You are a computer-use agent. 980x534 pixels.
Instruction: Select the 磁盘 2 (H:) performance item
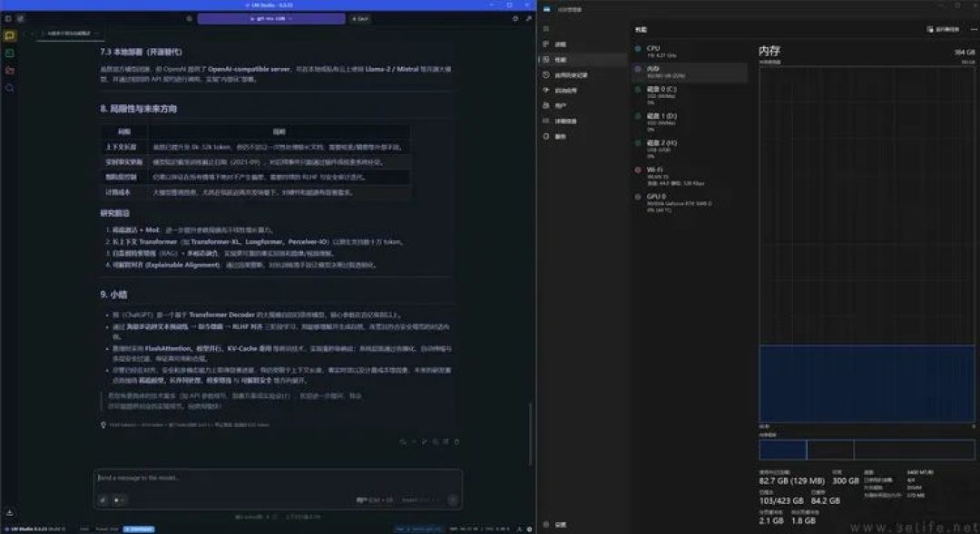pyautogui.click(x=690, y=149)
